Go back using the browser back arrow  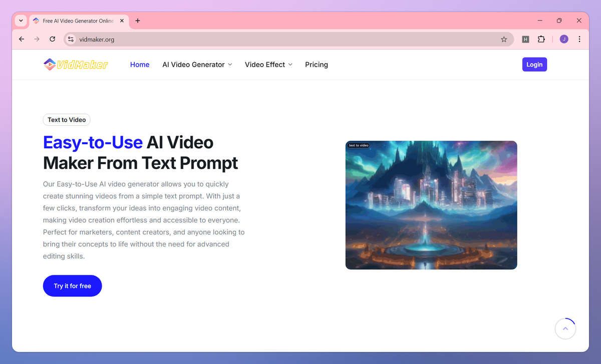[21, 39]
